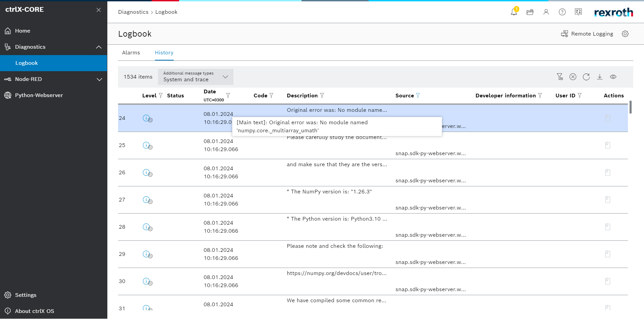This screenshot has width=644, height=319.
Task: Open the user account icon
Action: [x=546, y=12]
